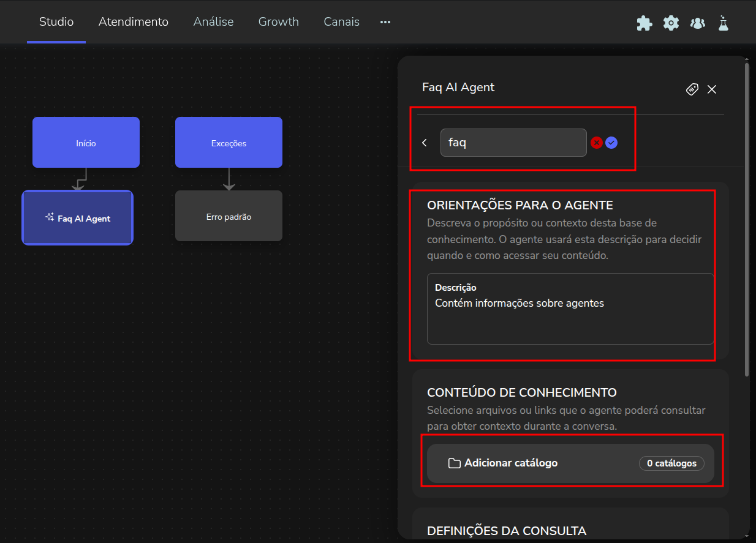This screenshot has width=756, height=543.
Task: Click the Descrição text area
Action: pyautogui.click(x=570, y=318)
